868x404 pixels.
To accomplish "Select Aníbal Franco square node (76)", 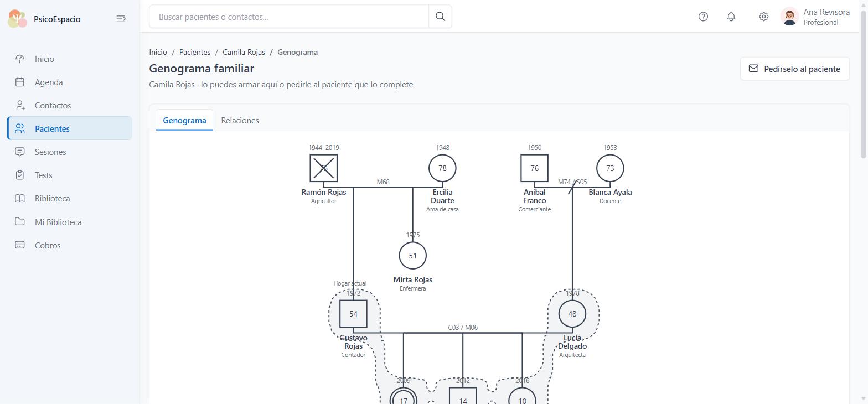I will click(x=535, y=168).
